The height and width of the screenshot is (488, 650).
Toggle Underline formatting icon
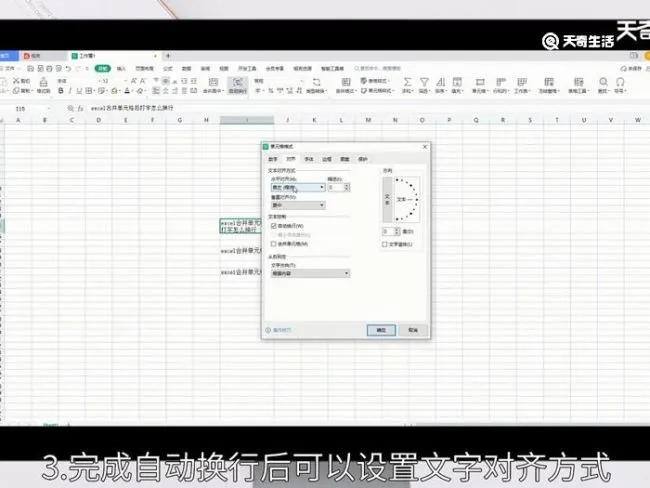click(x=78, y=90)
